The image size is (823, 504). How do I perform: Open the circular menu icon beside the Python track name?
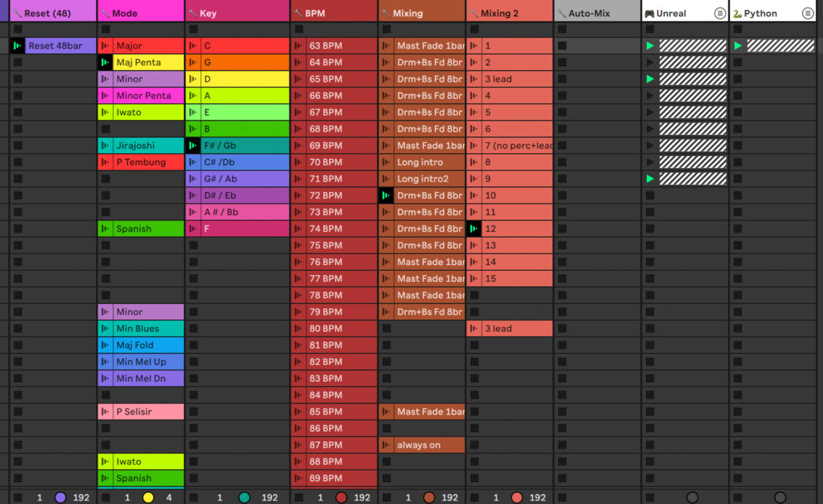809,12
